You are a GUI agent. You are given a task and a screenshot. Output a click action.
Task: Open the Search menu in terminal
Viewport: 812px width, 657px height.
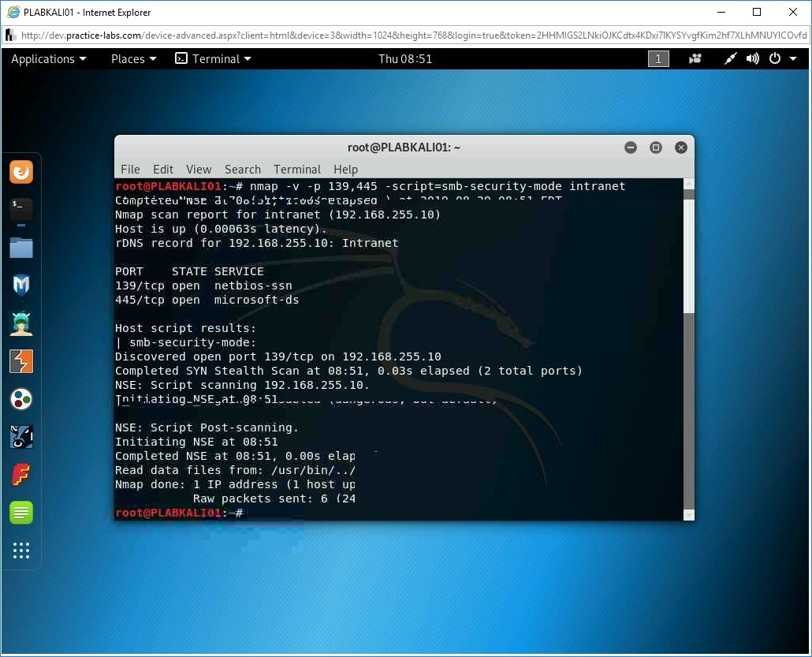pos(242,170)
